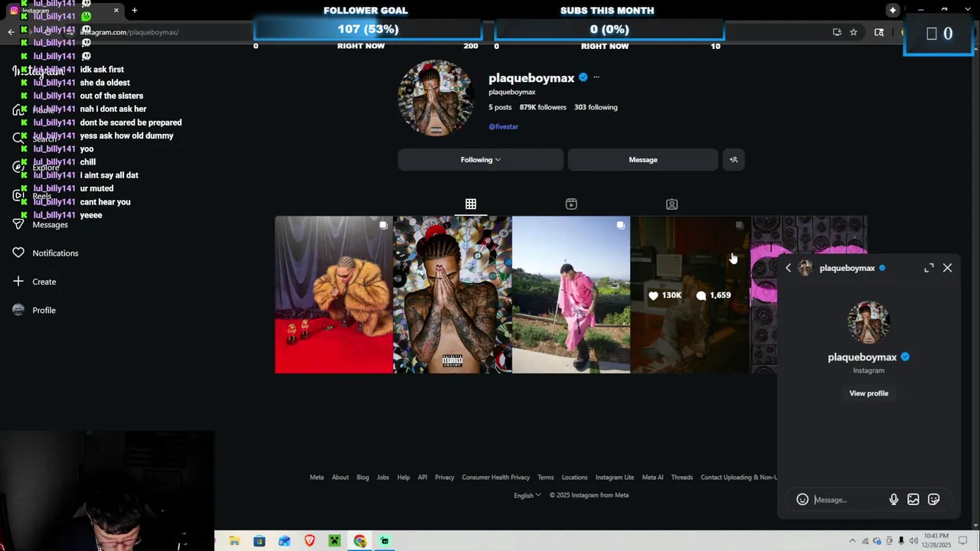The width and height of the screenshot is (980, 551).
Task: Open Brave browser from the taskbar
Action: pyautogui.click(x=309, y=541)
